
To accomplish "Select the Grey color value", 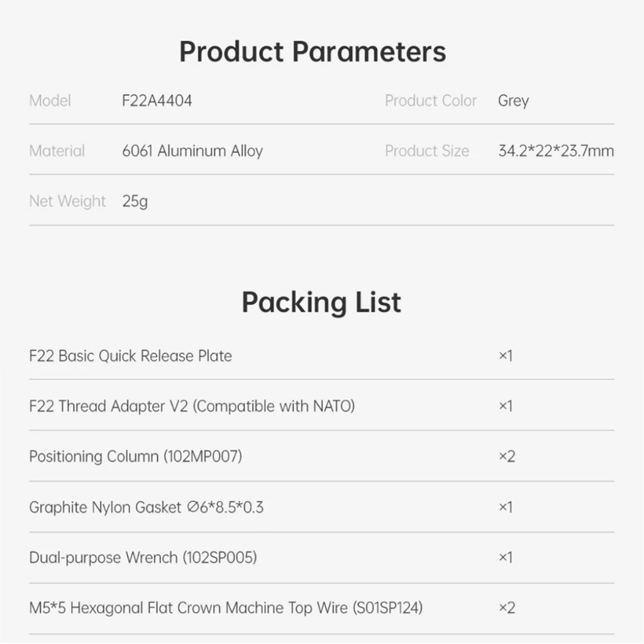I will pos(513,101).
